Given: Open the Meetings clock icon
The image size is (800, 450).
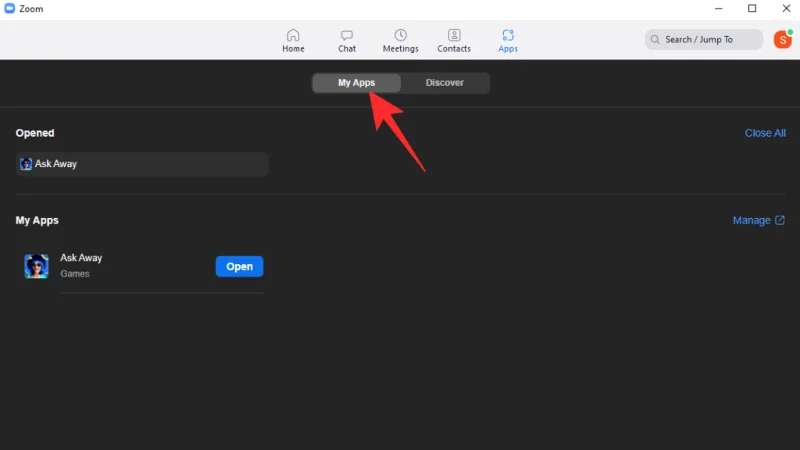Looking at the screenshot, I should (x=400, y=36).
